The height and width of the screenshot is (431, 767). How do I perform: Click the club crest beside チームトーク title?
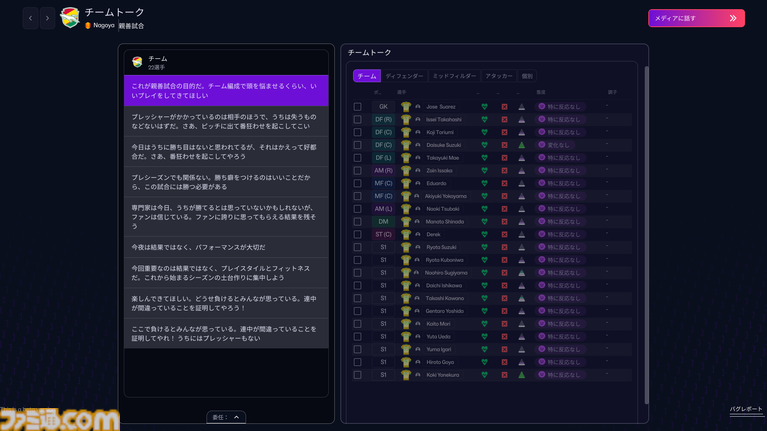pyautogui.click(x=70, y=17)
